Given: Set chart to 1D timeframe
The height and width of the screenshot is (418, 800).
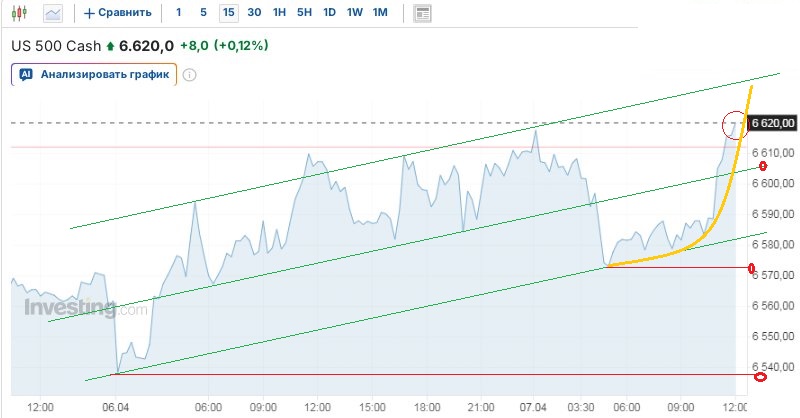Looking at the screenshot, I should pos(329,13).
